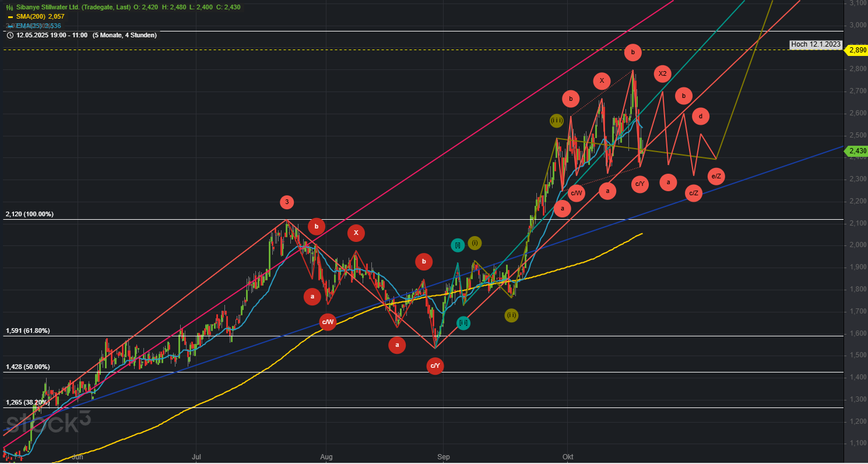Click the Aug label on the time axis
868x464 pixels.
[x=326, y=458]
